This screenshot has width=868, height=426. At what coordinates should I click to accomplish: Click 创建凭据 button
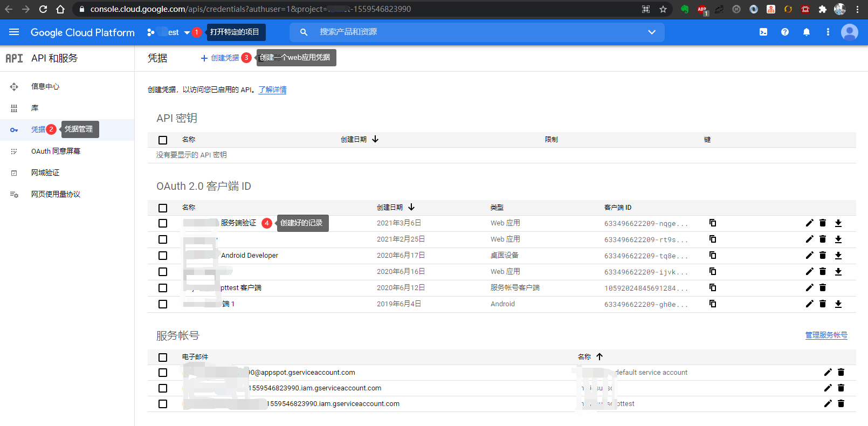pos(220,58)
